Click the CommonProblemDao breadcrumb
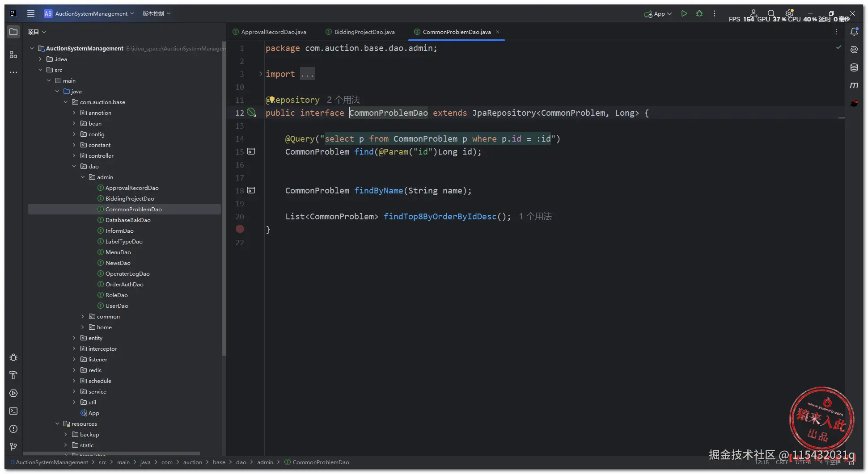The image size is (868, 474). click(x=317, y=462)
